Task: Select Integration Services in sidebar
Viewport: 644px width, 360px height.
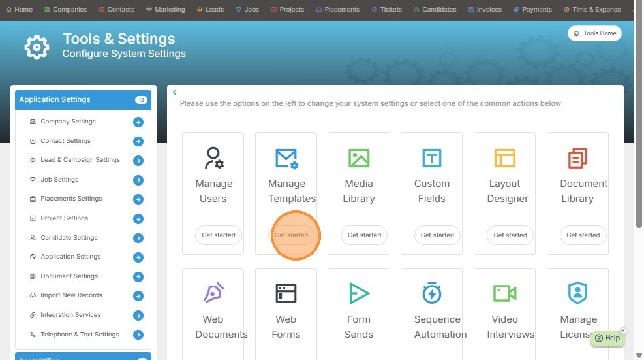Action: tap(70, 315)
